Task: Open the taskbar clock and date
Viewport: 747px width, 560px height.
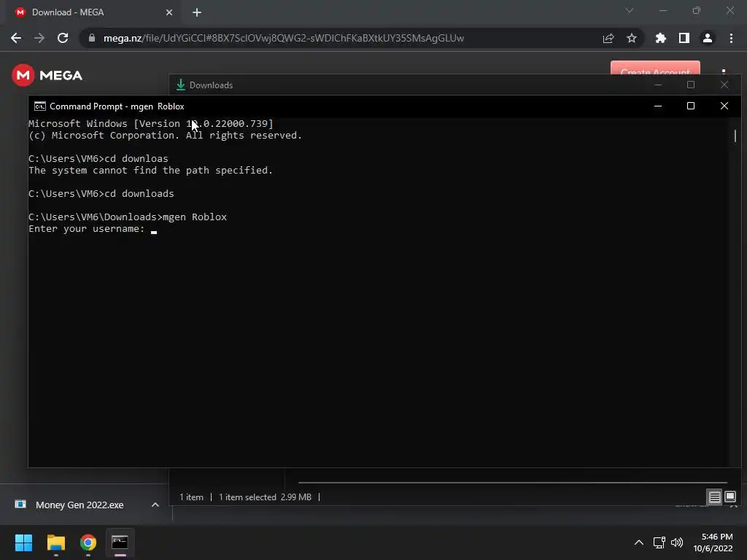Action: pyautogui.click(x=713, y=542)
